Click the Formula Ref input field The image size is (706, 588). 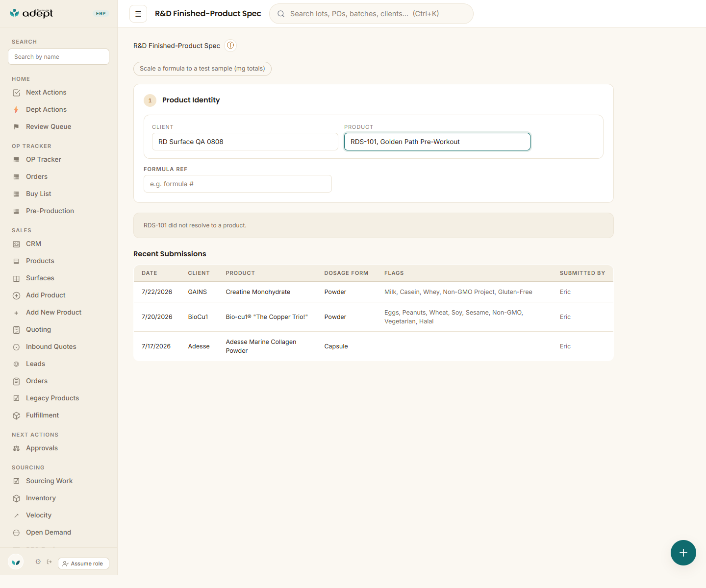coord(238,184)
